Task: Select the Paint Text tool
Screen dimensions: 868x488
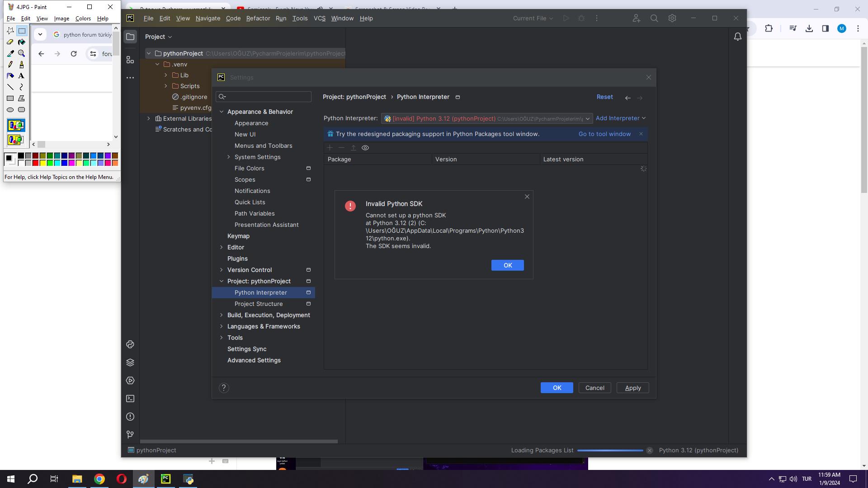Action: tap(21, 76)
